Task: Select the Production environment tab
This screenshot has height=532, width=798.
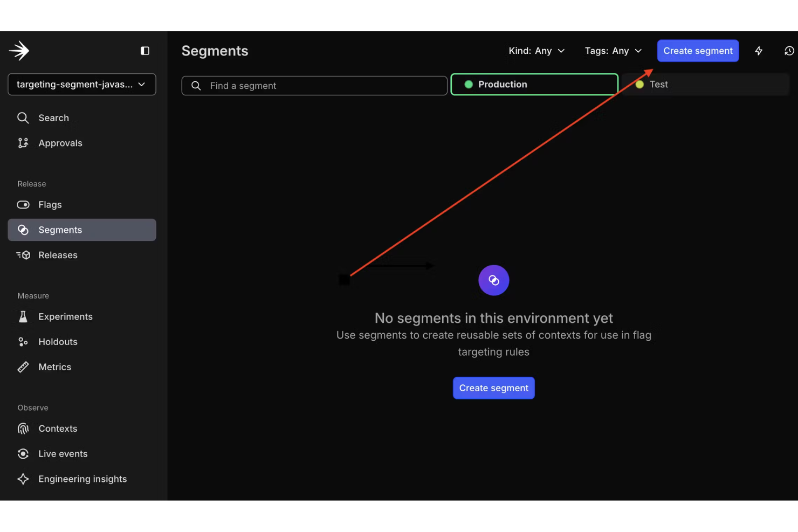Action: tap(534, 84)
